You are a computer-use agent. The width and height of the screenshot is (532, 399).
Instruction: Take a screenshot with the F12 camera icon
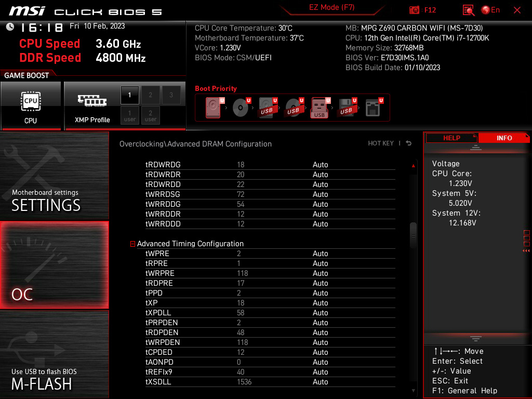pyautogui.click(x=414, y=10)
